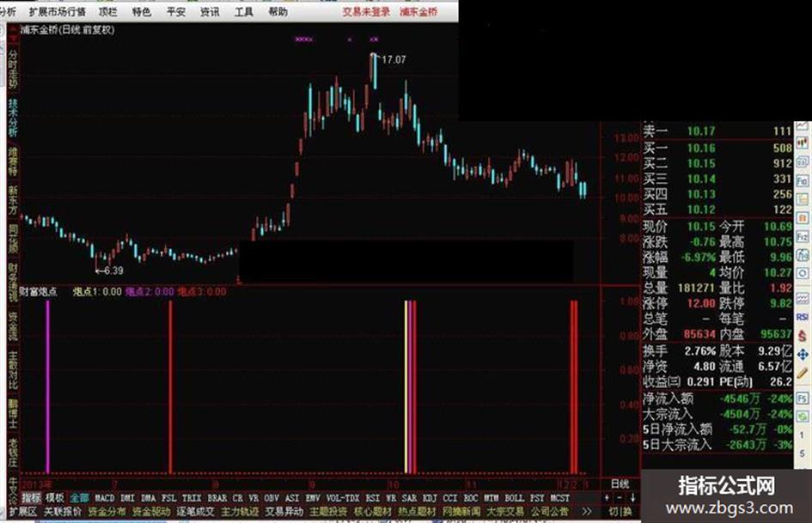Click the 切换 button at bottom right

pyautogui.click(x=620, y=512)
